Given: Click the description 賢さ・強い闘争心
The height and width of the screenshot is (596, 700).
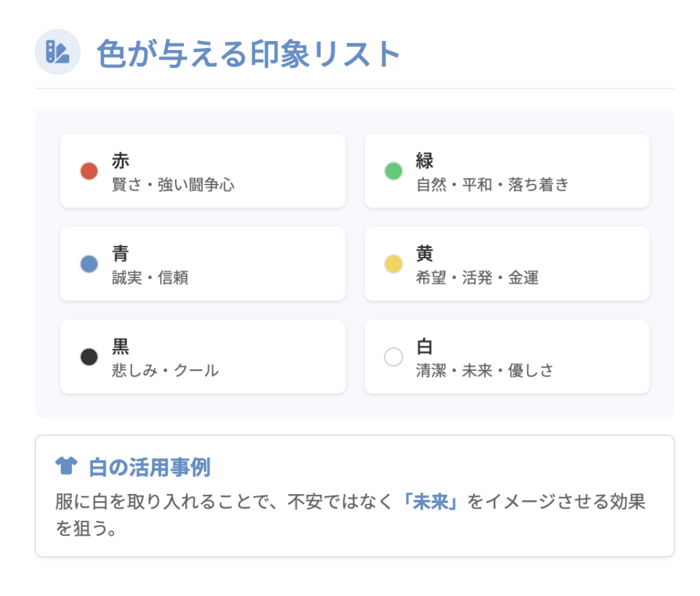Looking at the screenshot, I should 173,185.
